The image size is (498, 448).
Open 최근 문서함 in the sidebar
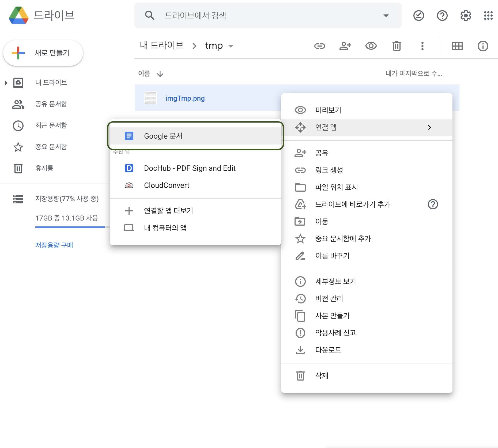click(51, 126)
